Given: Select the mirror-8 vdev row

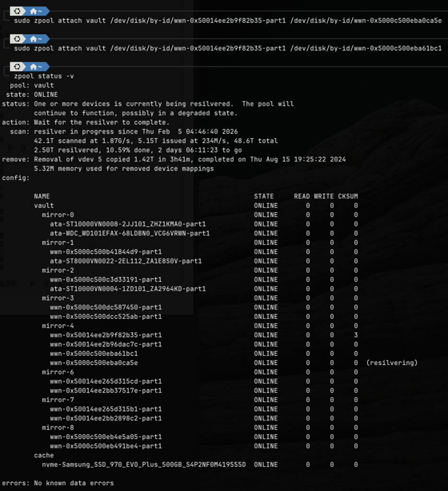Looking at the screenshot, I should [x=58, y=428].
